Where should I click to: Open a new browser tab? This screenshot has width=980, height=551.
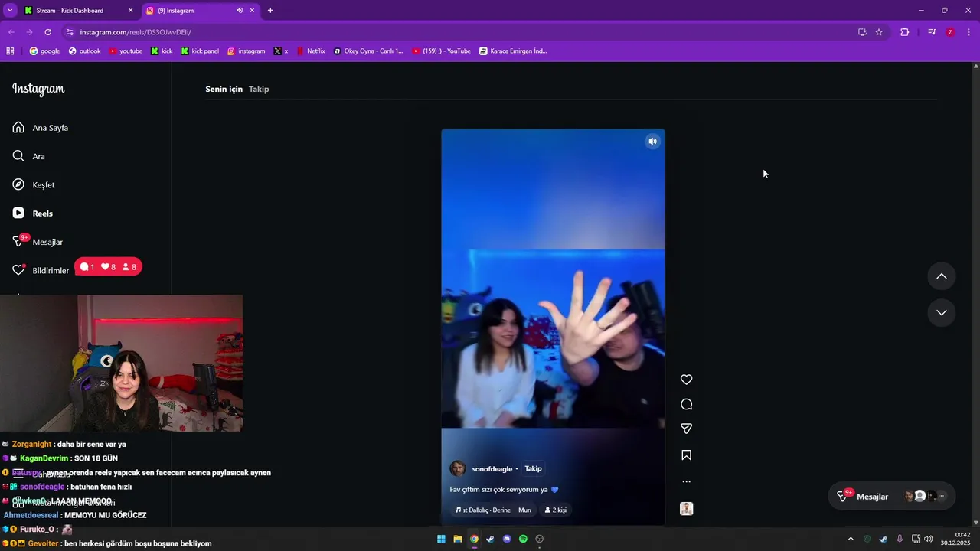[x=270, y=11]
